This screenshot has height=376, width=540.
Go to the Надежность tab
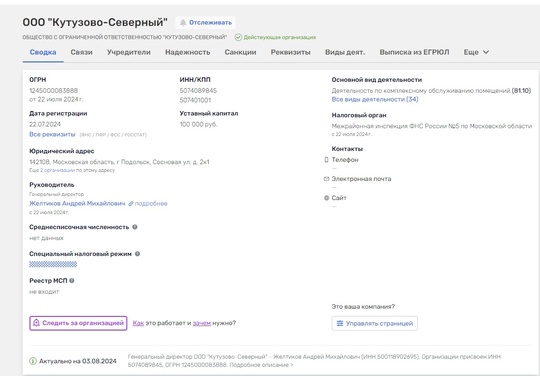click(x=187, y=52)
